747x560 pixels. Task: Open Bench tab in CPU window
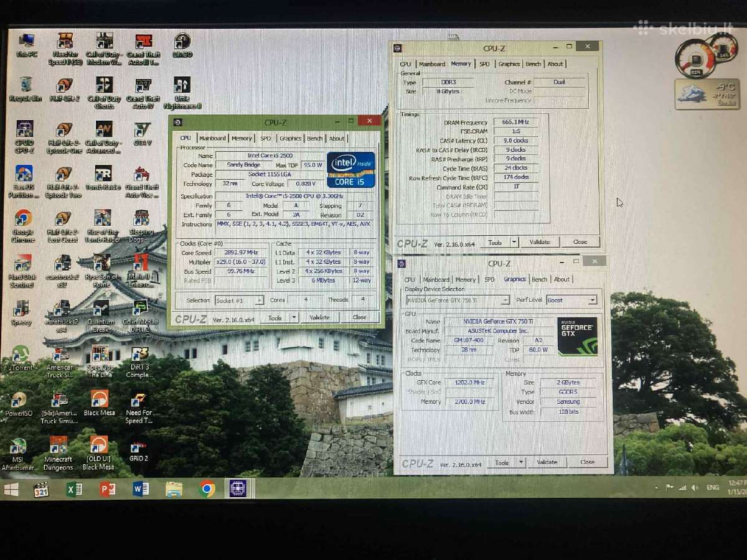click(315, 138)
